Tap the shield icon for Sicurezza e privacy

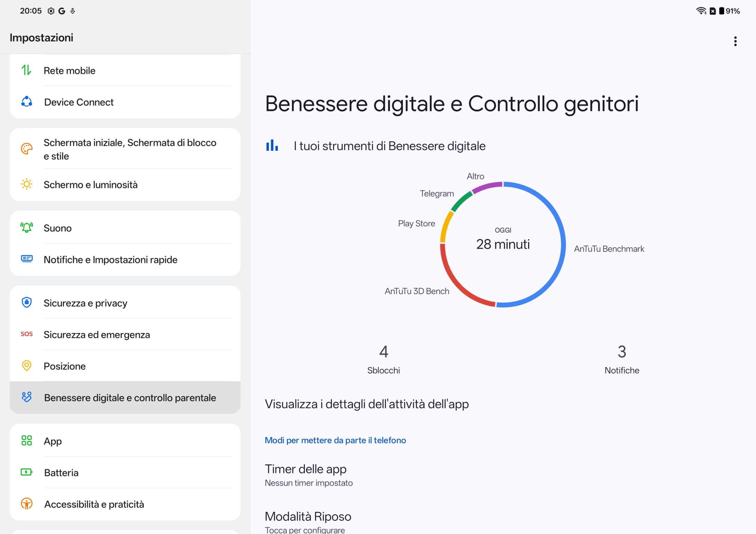[x=26, y=302]
